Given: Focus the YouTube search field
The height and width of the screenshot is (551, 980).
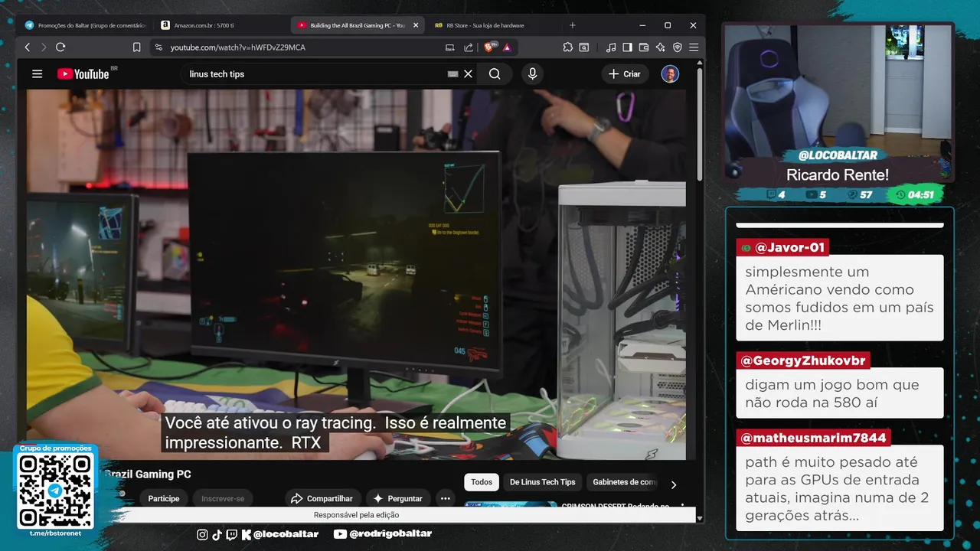Looking at the screenshot, I should click(314, 74).
